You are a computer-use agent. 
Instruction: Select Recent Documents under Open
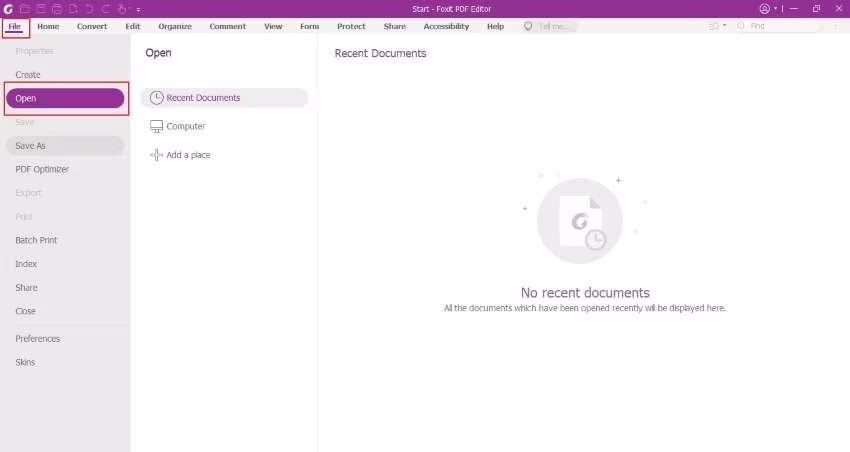point(224,98)
